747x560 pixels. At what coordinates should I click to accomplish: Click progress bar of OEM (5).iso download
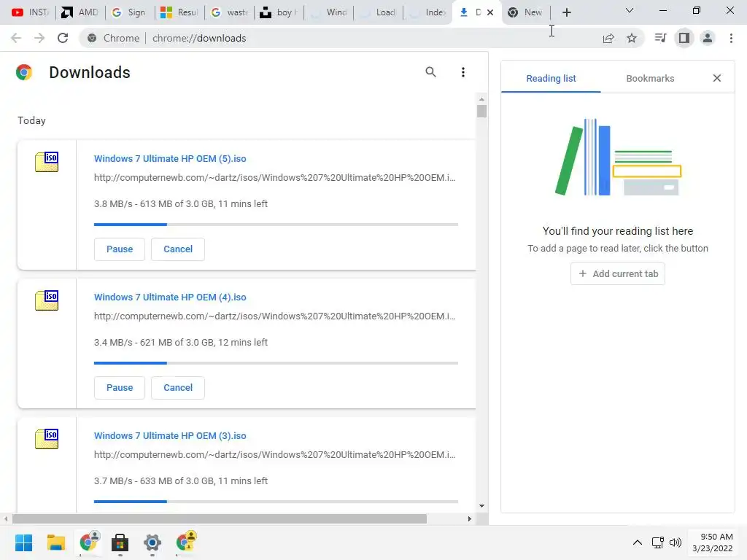276,225
